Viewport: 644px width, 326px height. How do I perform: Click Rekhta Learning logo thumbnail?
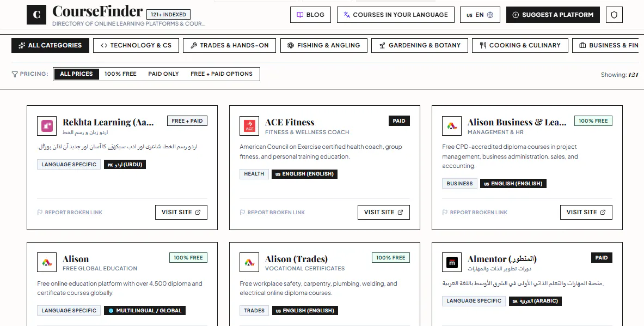point(47,126)
